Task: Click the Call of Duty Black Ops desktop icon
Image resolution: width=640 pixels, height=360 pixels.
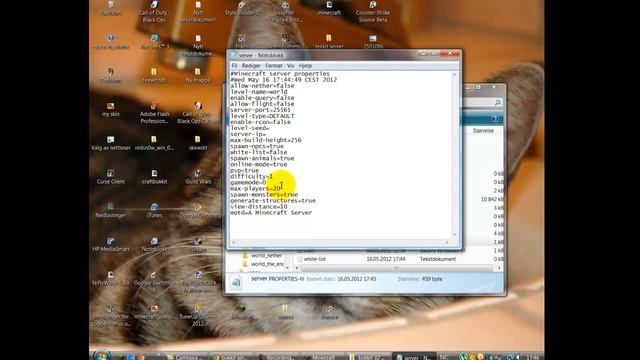Action: click(154, 11)
